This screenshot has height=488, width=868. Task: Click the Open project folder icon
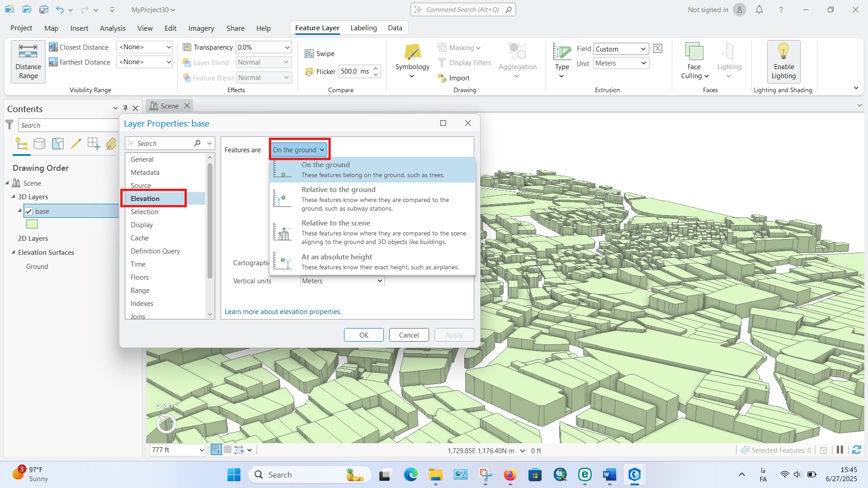click(x=27, y=9)
